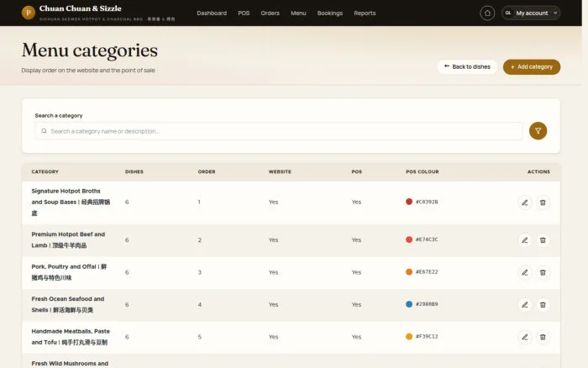Click the Add category button
This screenshot has width=588, height=368.
click(x=532, y=66)
